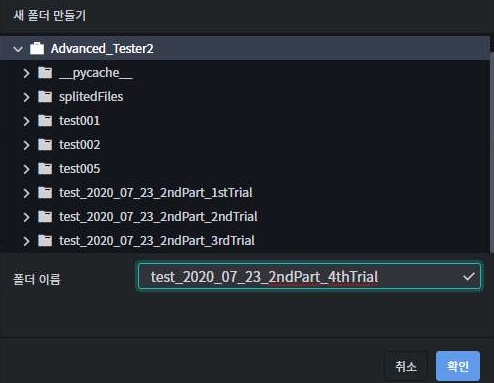
Task: Click the test001 folder icon
Action: [45, 121]
